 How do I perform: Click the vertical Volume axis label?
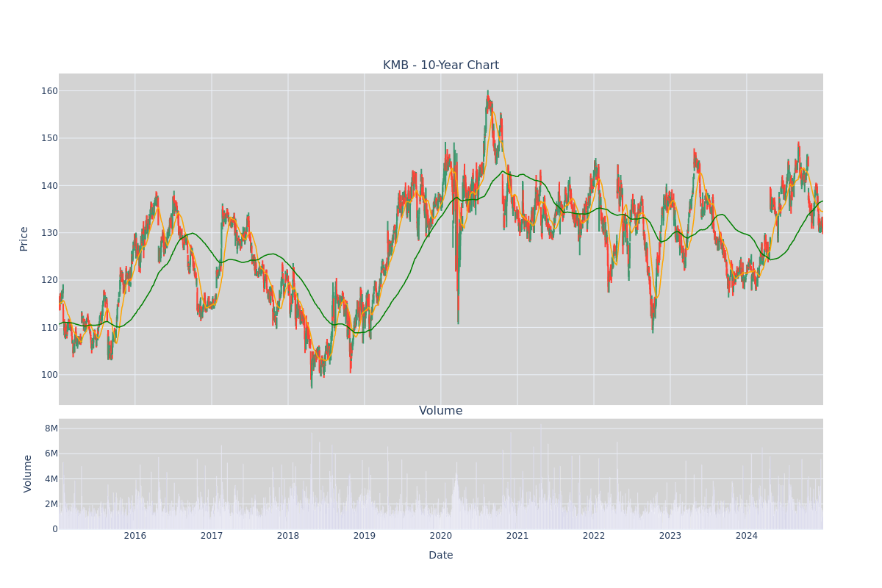coord(28,473)
